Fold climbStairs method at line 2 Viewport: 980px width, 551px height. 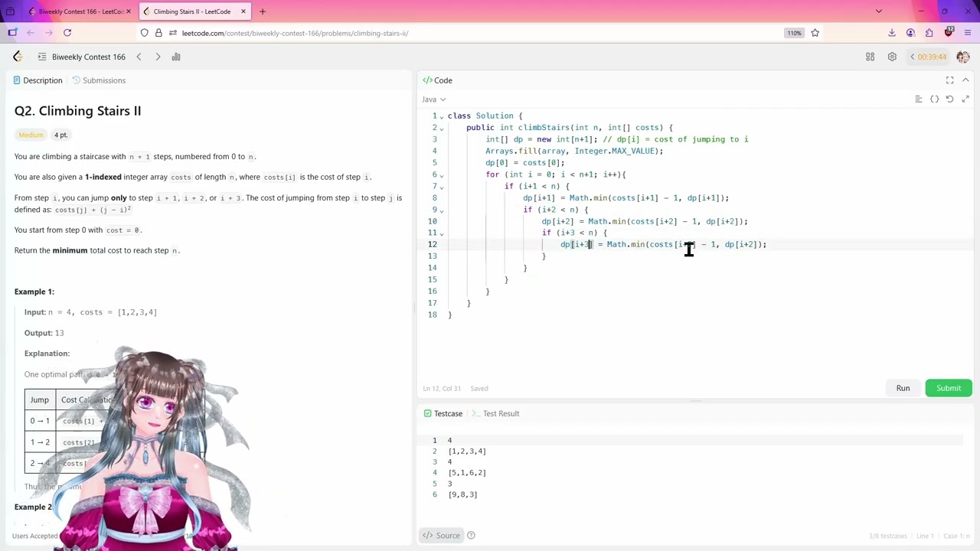(x=441, y=128)
